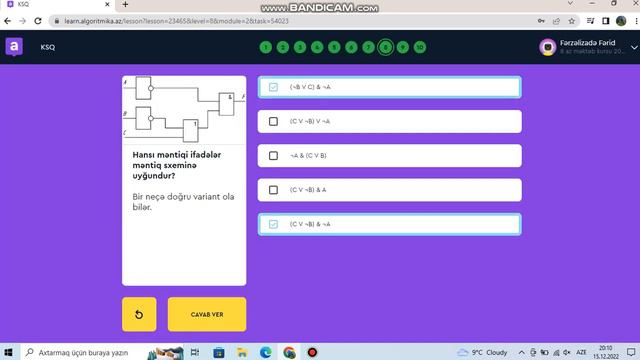Go to task step 10
640x360 pixels.
420,47
